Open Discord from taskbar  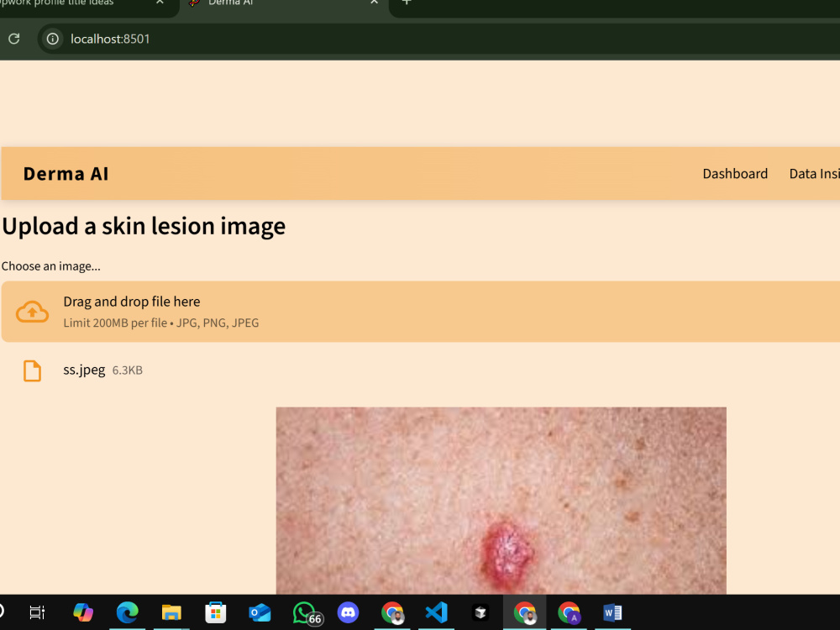pyautogui.click(x=349, y=612)
